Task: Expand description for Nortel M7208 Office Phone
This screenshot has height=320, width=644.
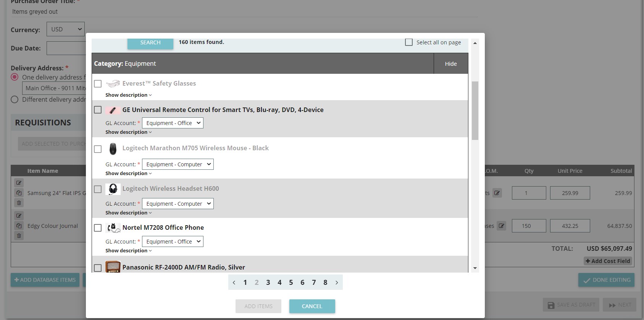Action: click(x=129, y=250)
